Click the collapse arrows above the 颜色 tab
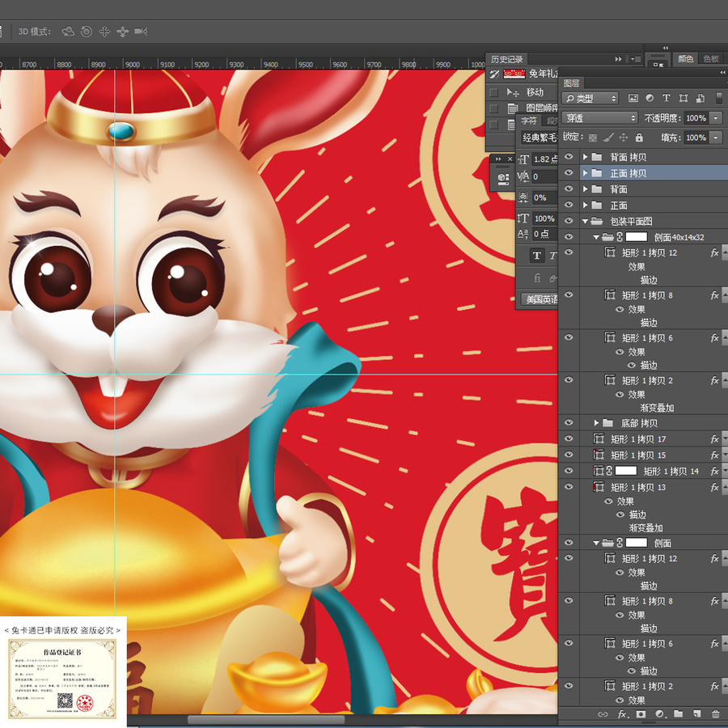 (x=666, y=48)
